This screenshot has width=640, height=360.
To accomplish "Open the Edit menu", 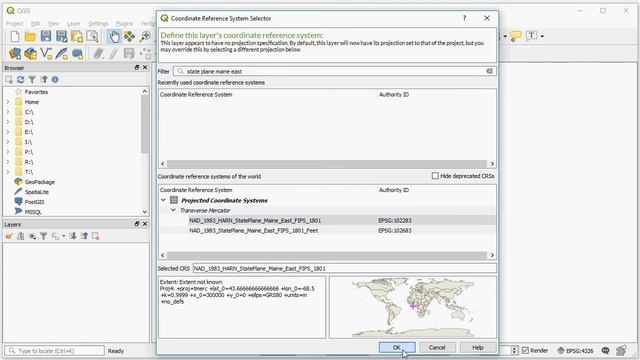I will [x=36, y=24].
